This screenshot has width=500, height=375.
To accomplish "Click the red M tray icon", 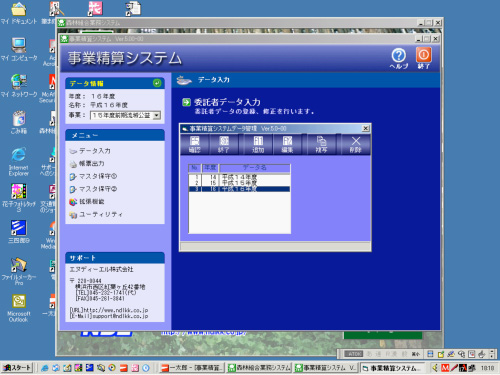I will tap(445, 368).
